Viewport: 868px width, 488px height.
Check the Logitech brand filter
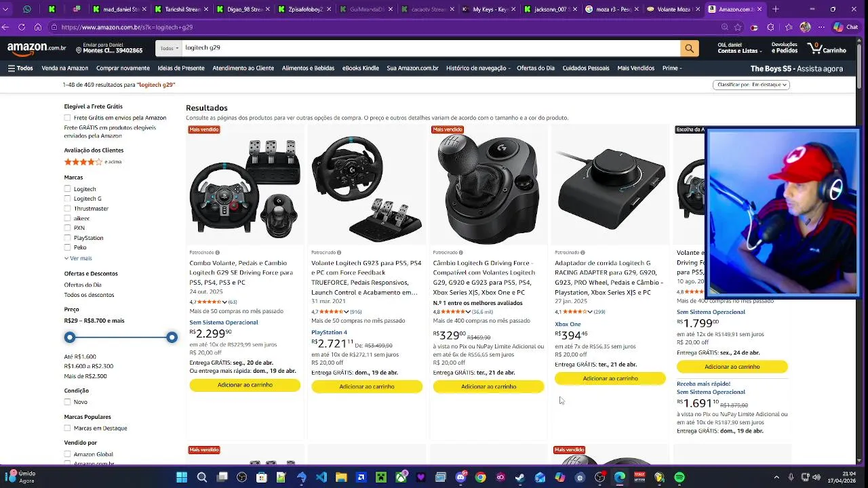[x=67, y=189]
